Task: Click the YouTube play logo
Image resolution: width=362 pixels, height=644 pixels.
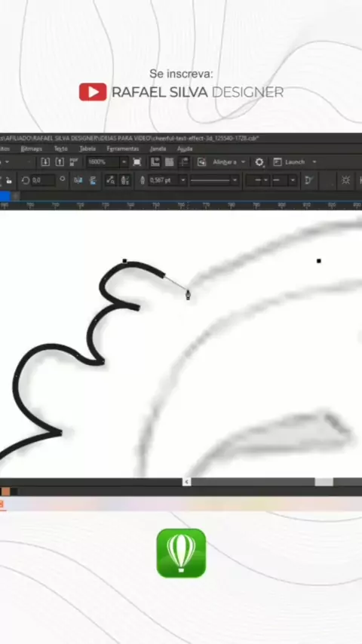Action: (x=93, y=92)
